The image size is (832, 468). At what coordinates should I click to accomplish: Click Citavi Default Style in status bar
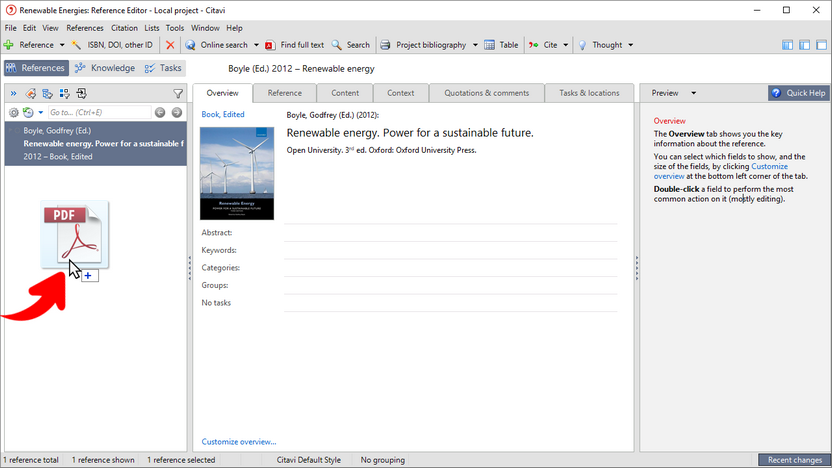tap(309, 460)
